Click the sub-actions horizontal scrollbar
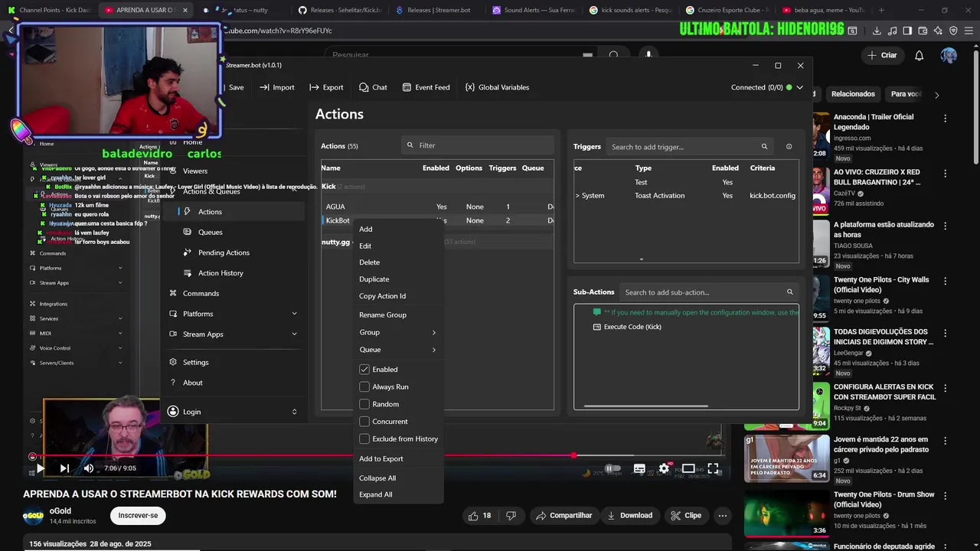 pyautogui.click(x=645, y=406)
